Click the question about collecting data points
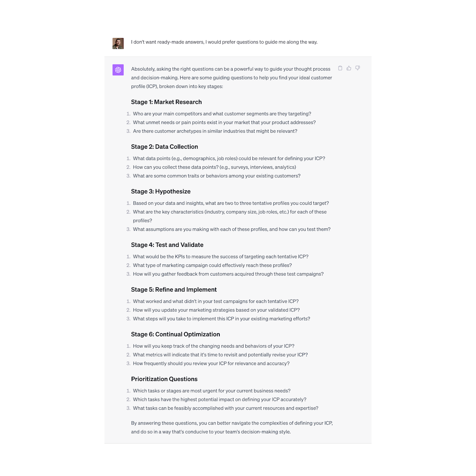This screenshot has width=476, height=476. [x=214, y=167]
